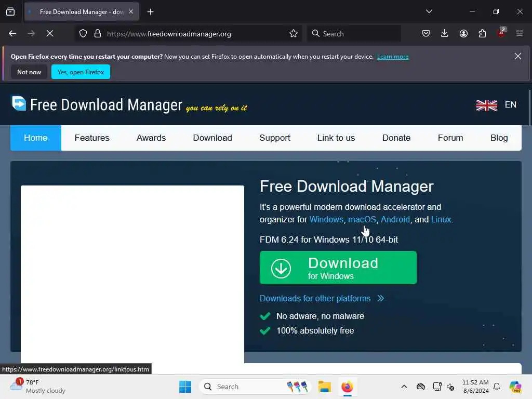Image resolution: width=532 pixels, height=399 pixels.
Task: Open the Download navigation tab
Action: pos(212,138)
